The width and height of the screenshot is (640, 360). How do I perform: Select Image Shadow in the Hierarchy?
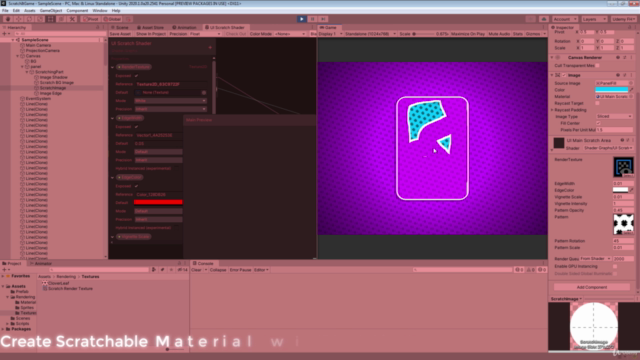pyautogui.click(x=53, y=77)
